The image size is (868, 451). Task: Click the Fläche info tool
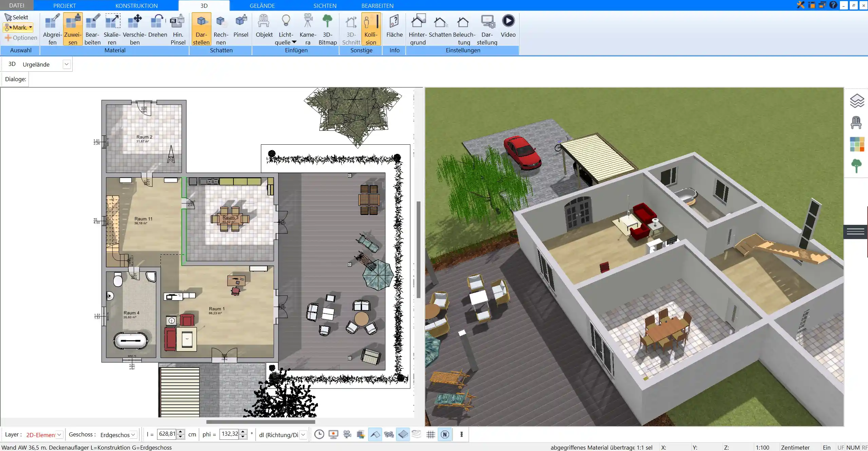tap(394, 26)
